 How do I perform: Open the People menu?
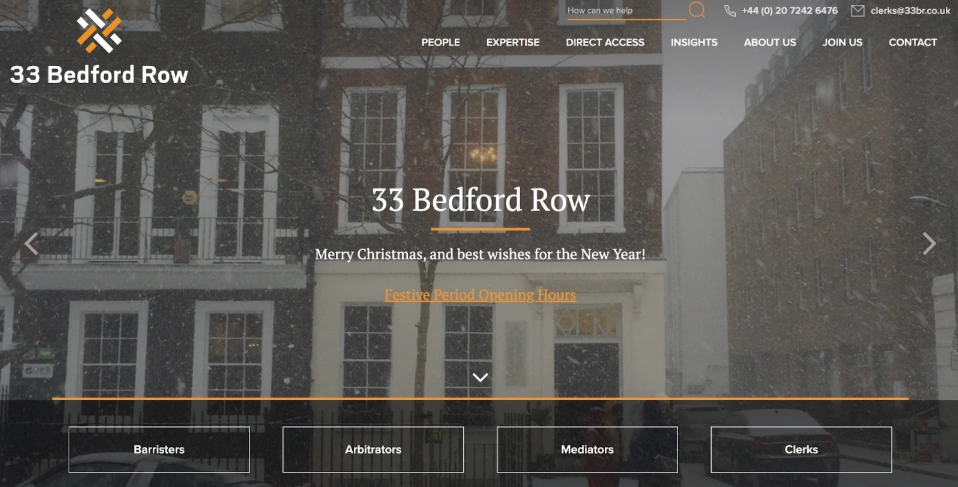pos(441,42)
